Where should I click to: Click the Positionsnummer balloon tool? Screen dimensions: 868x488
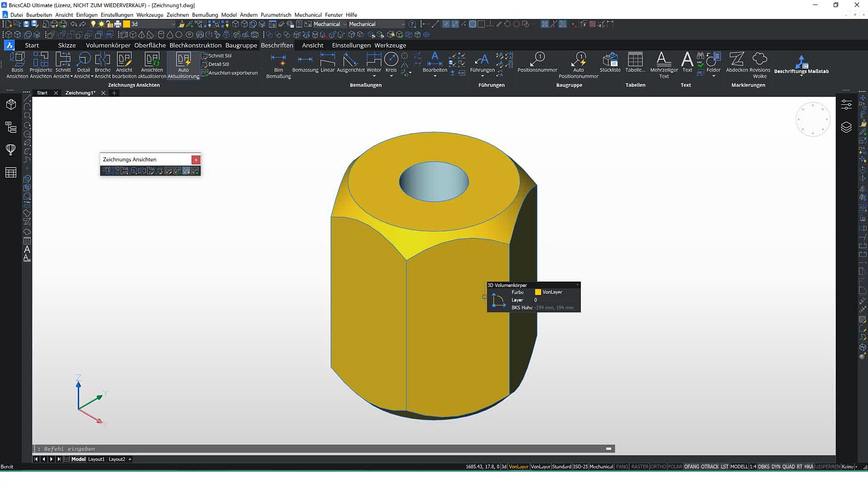pos(538,63)
